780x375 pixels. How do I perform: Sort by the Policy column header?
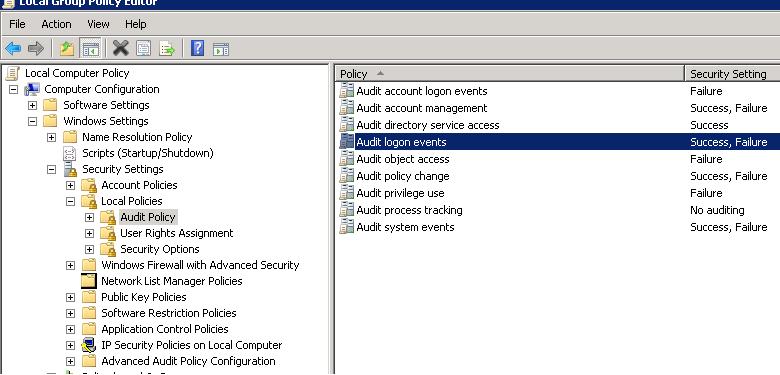[x=509, y=74]
